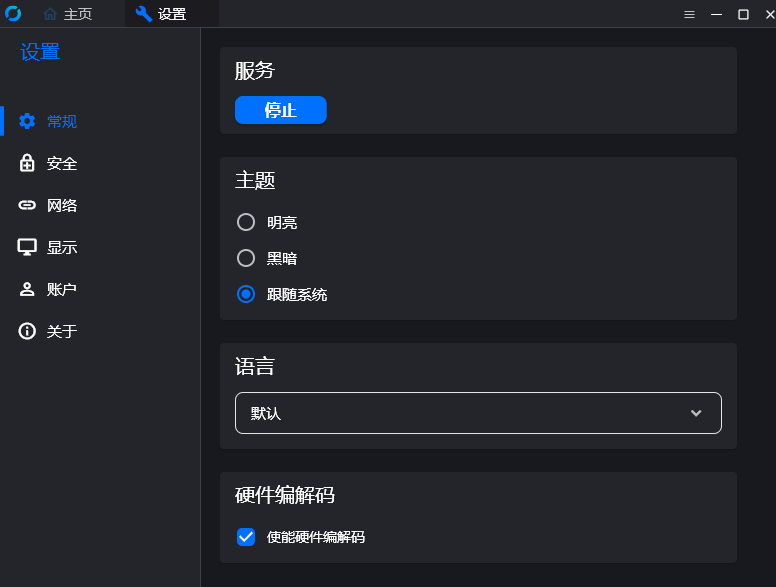The image size is (776, 587).
Task: Expand the 语言 dropdown showing 默认
Action: tap(478, 413)
